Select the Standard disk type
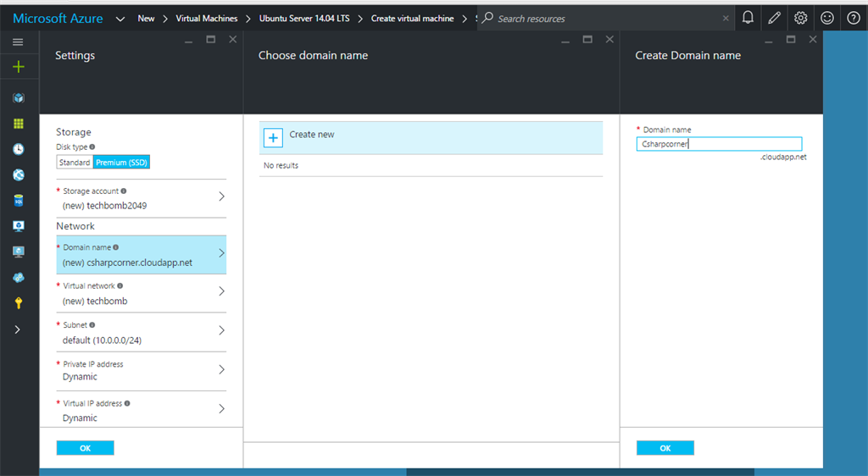This screenshot has height=476, width=868. [x=75, y=162]
